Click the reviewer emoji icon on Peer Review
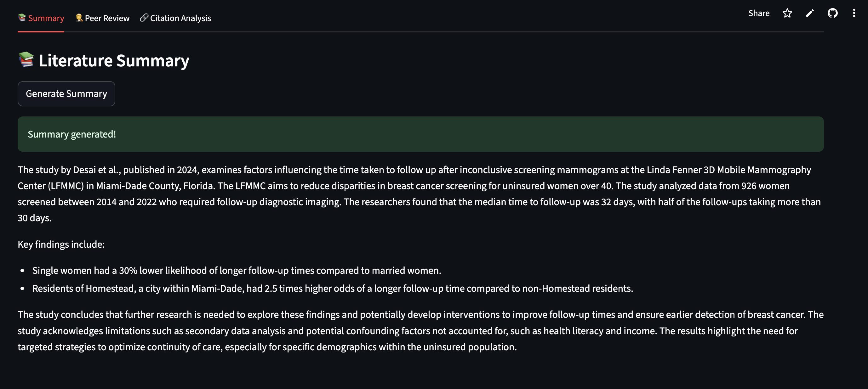This screenshot has height=389, width=868. point(79,18)
